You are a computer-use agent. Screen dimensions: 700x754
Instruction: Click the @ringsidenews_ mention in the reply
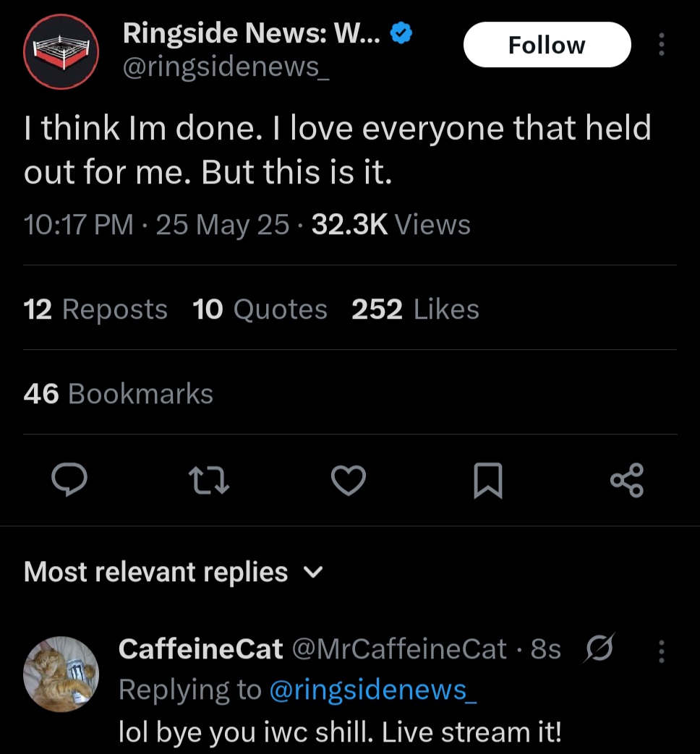[x=373, y=690]
